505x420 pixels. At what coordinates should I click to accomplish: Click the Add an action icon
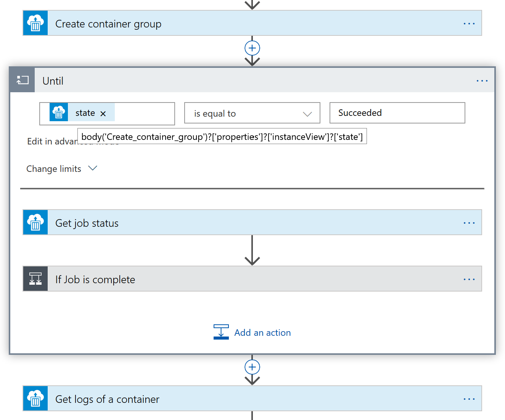click(x=221, y=332)
